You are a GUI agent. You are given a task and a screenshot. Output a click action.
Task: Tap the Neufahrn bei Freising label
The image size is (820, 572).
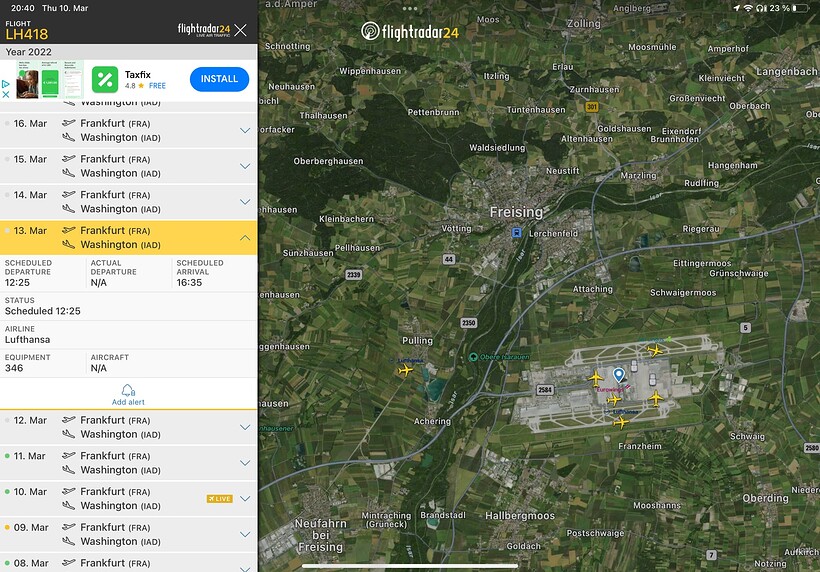click(x=321, y=535)
